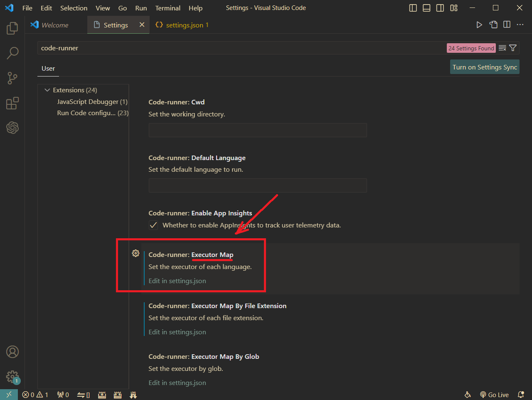Open the Search view in the activity bar
Image resolution: width=532 pixels, height=400 pixels.
[x=12, y=53]
